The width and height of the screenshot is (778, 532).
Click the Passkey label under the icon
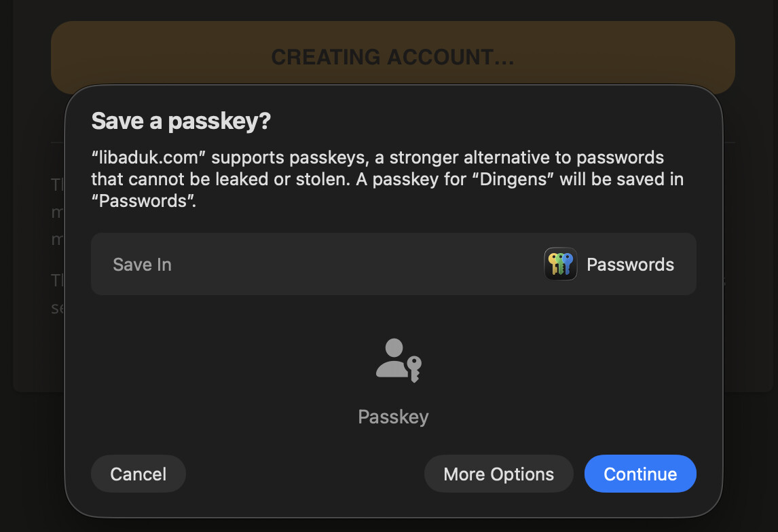click(394, 417)
